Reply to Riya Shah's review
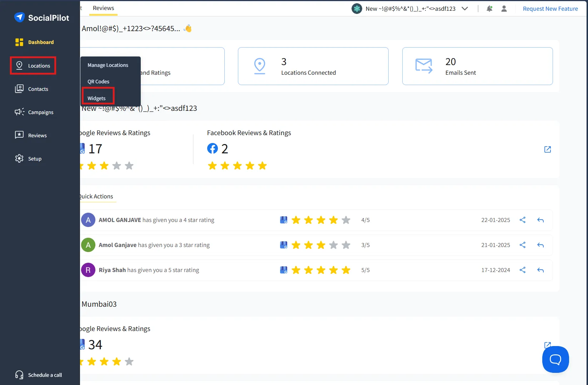Image resolution: width=588 pixels, height=385 pixels. (540, 270)
